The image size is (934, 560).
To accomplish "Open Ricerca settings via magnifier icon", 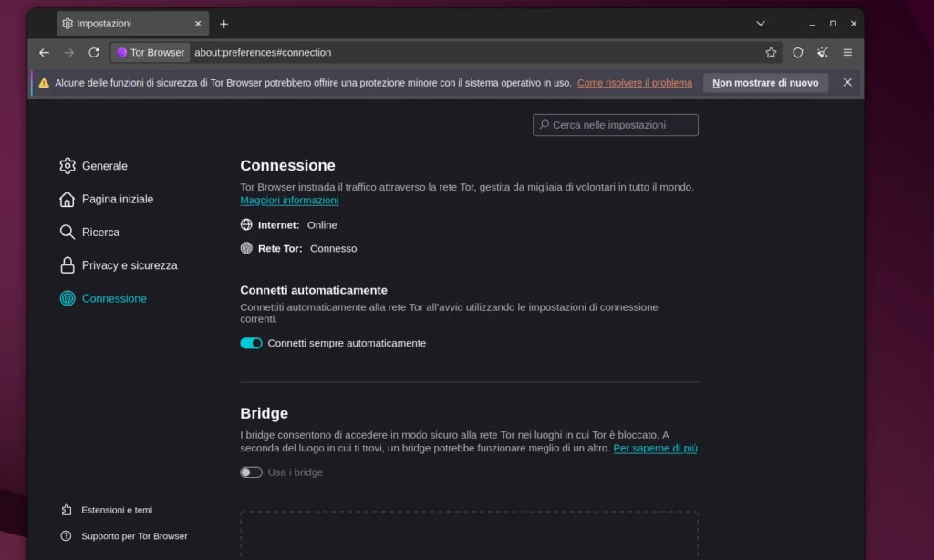I will [67, 232].
